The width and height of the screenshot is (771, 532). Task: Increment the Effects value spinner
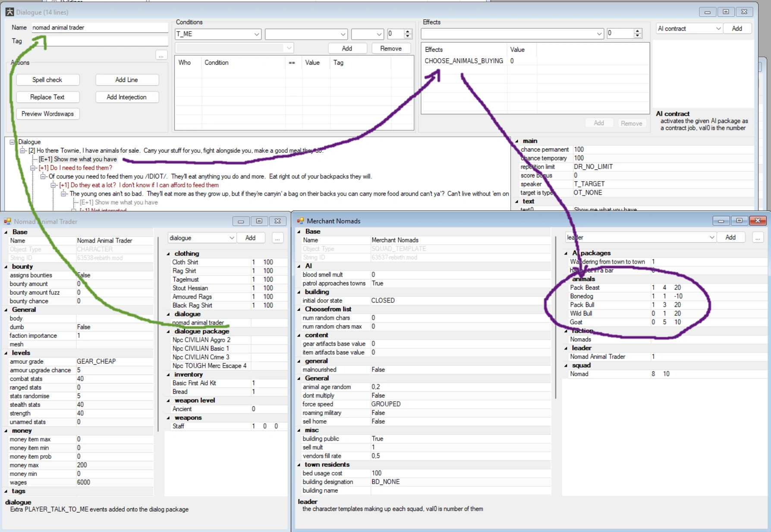coord(638,31)
